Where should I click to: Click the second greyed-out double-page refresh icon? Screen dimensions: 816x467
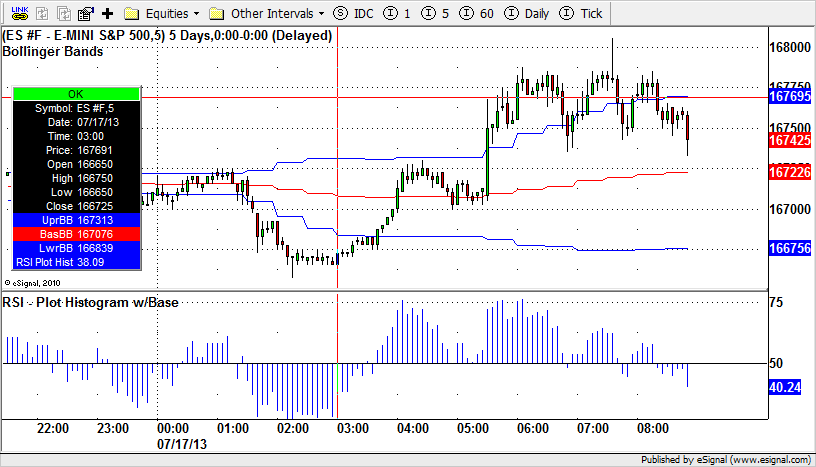click(63, 14)
